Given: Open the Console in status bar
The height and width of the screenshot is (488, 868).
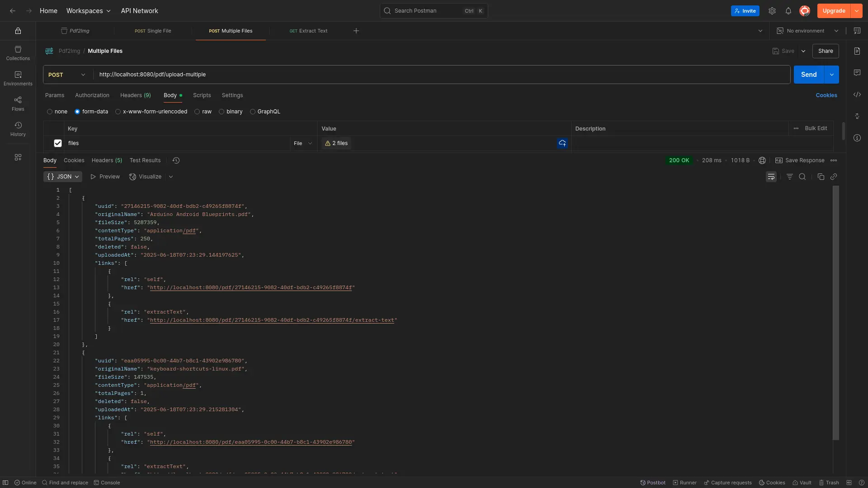Looking at the screenshot, I should (x=107, y=483).
